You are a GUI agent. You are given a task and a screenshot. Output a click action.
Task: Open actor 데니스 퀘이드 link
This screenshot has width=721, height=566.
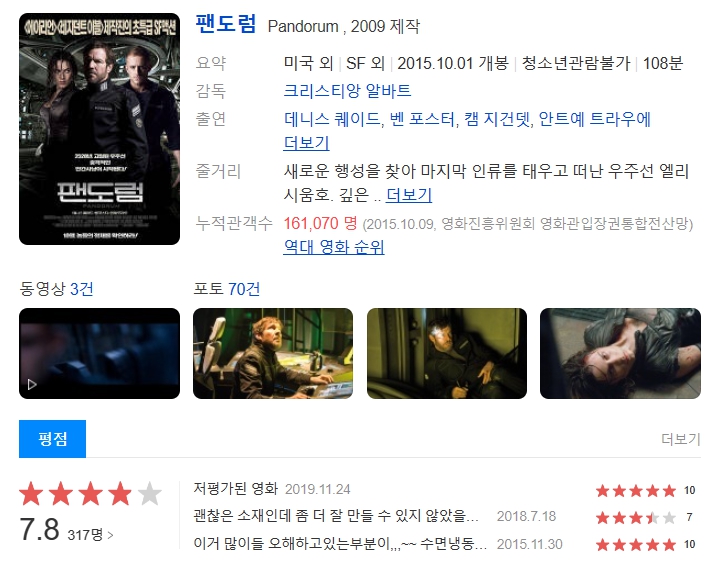(x=332, y=119)
